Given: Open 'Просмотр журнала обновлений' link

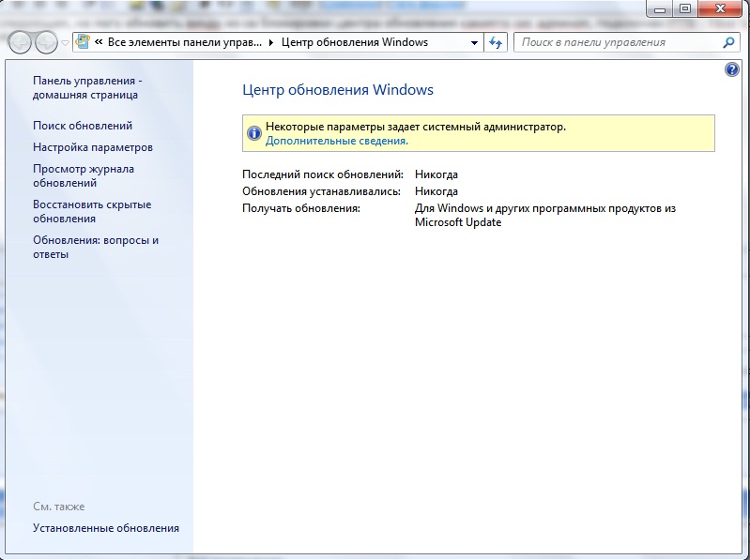Looking at the screenshot, I should (84, 175).
